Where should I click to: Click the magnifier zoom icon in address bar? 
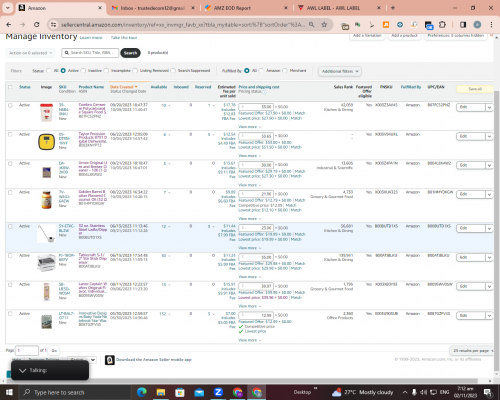311,25
